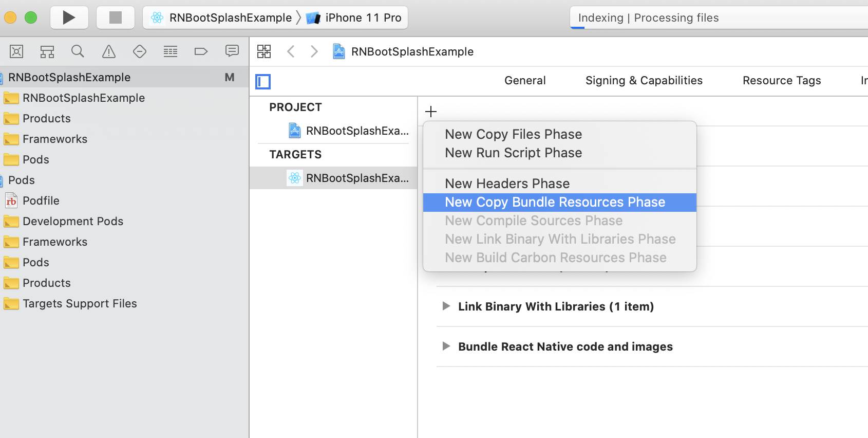Toggle the navigator pane visibility
Screen dimensions: 868x438
coord(262,81)
